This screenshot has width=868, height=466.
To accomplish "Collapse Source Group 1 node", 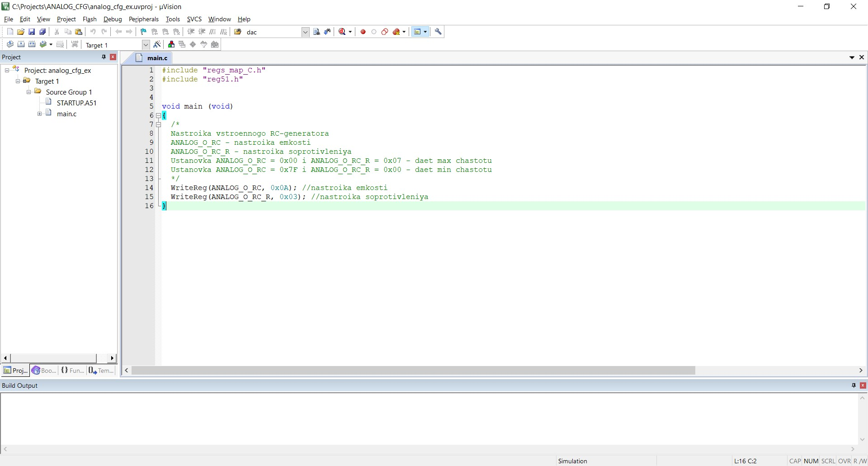I will (29, 92).
